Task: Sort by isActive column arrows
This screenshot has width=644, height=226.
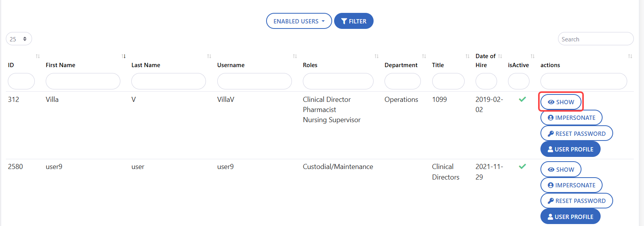Action: (533, 56)
